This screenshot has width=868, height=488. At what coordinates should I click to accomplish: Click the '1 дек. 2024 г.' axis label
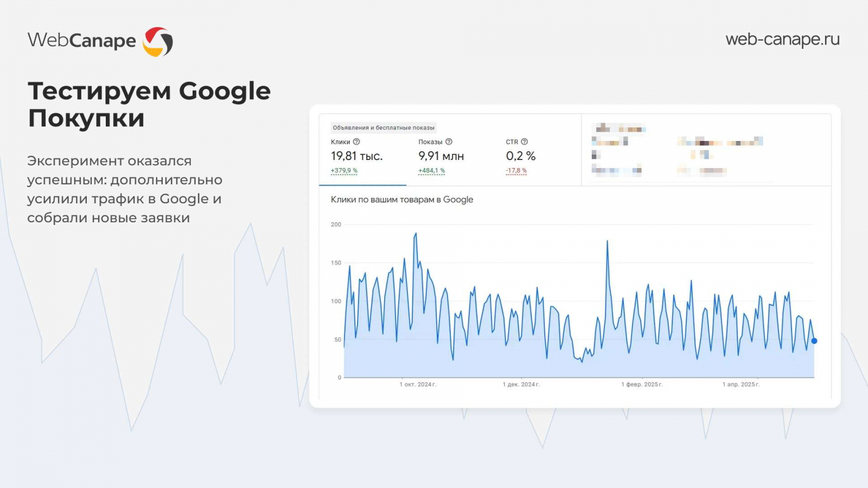tap(521, 384)
